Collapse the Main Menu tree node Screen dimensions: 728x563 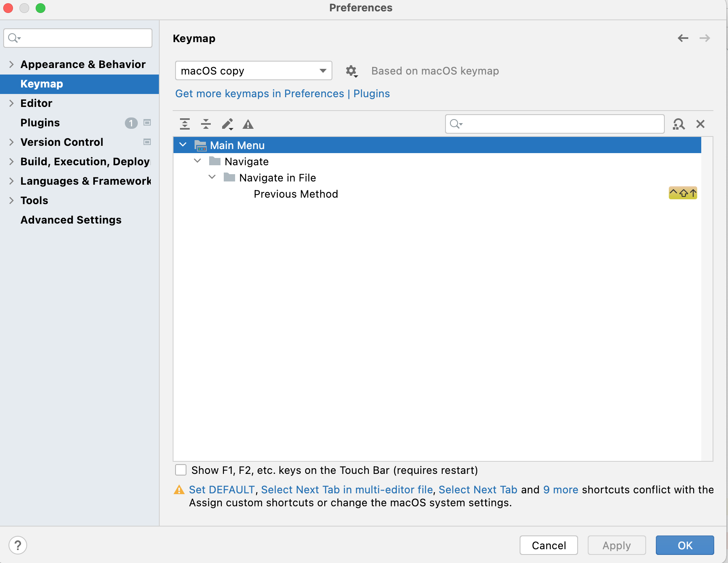pyautogui.click(x=183, y=145)
